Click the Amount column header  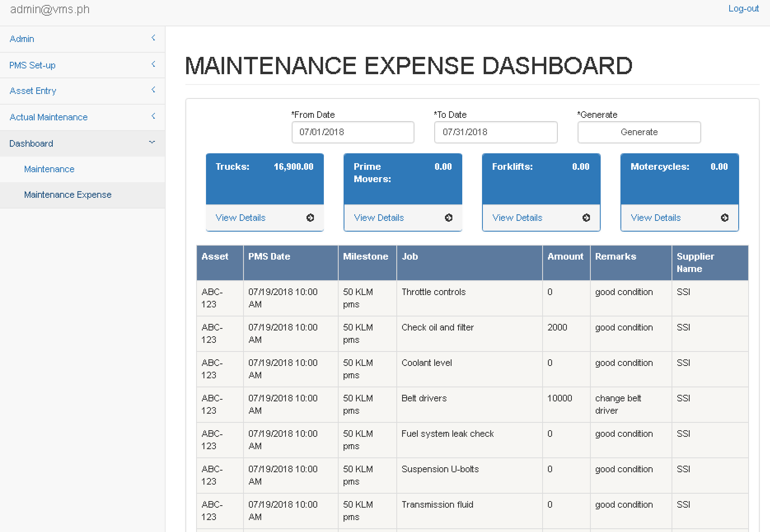tap(566, 263)
